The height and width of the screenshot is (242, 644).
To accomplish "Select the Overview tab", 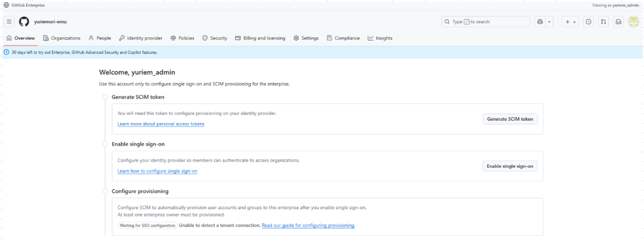I will click(x=21, y=38).
